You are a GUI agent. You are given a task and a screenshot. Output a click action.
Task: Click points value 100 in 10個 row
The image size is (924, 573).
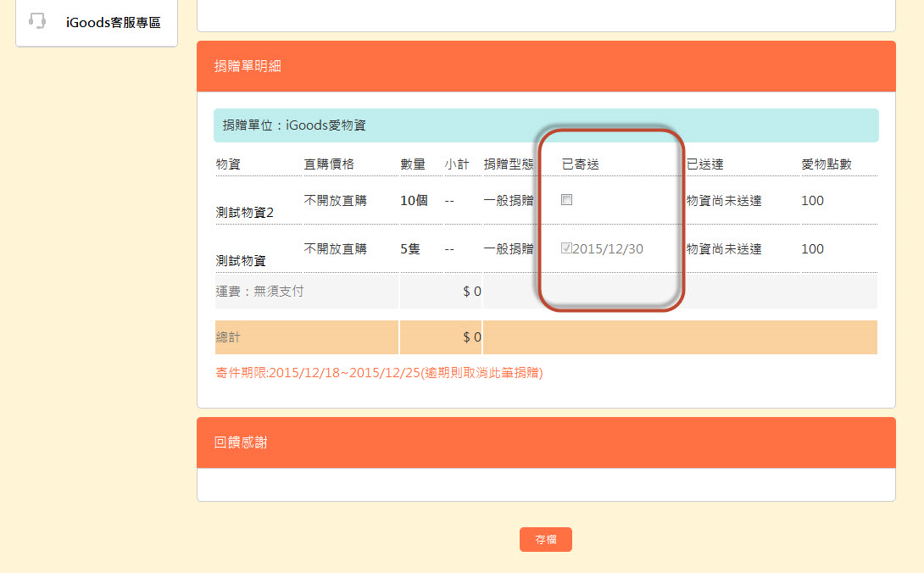[x=812, y=200]
